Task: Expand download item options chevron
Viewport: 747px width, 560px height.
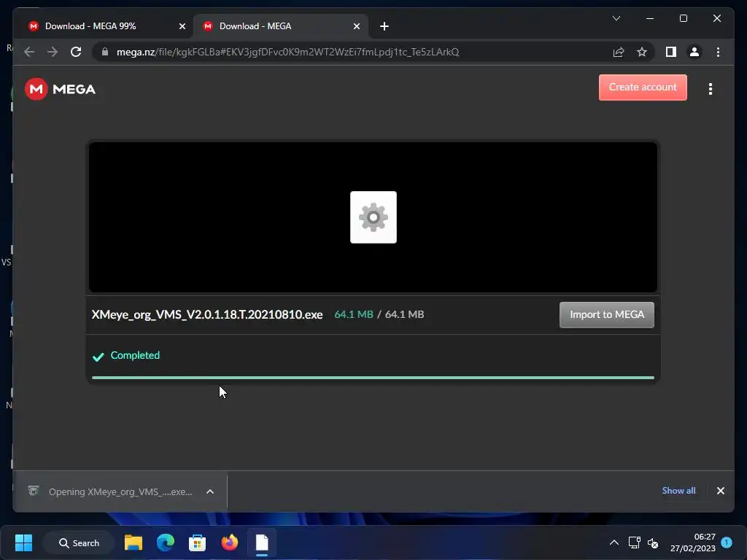Action: 210,492
